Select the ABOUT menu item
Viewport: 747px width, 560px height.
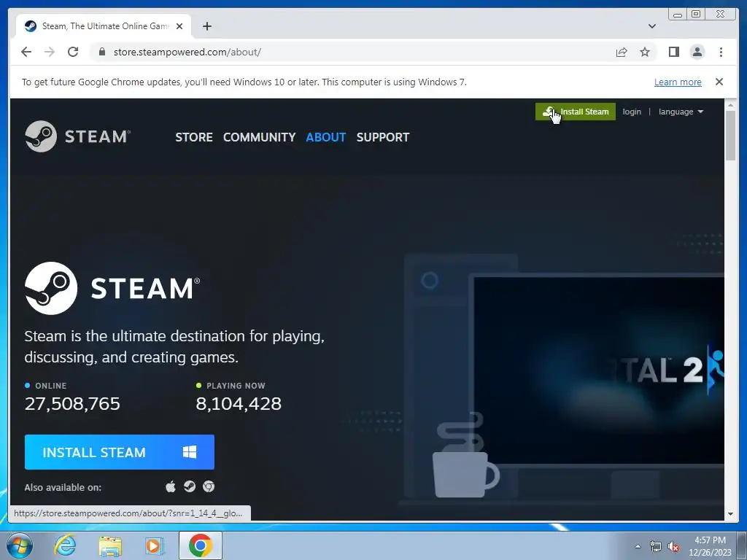(x=326, y=137)
